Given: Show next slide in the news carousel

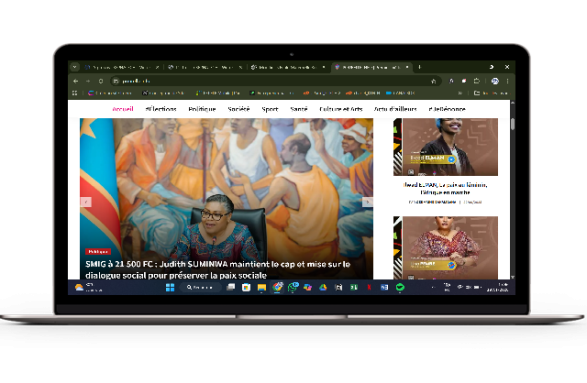Looking at the screenshot, I should 367,202.
